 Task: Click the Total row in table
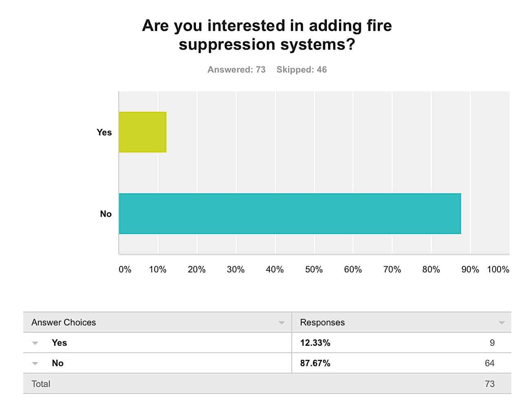pyautogui.click(x=41, y=384)
